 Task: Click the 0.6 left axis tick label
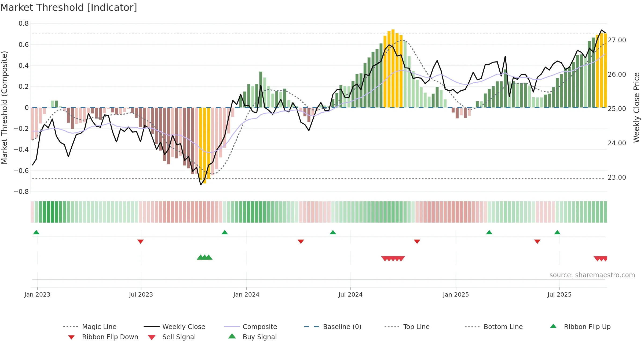coord(24,45)
